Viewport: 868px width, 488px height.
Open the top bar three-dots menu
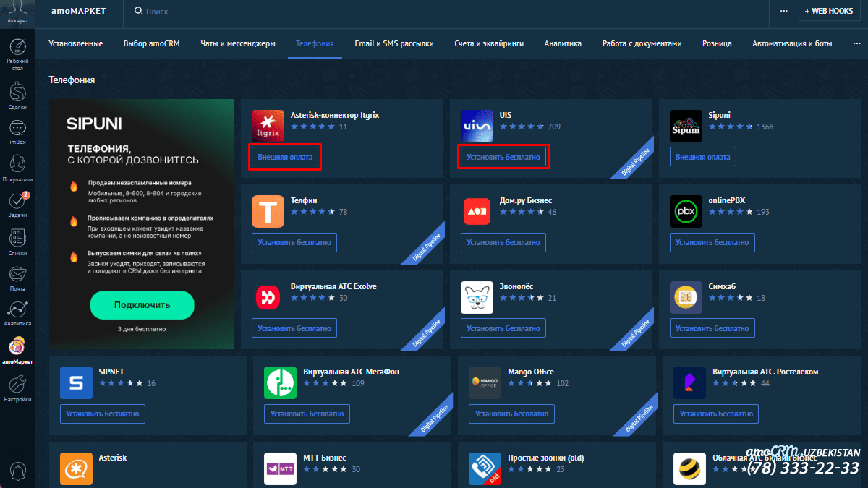click(x=783, y=11)
